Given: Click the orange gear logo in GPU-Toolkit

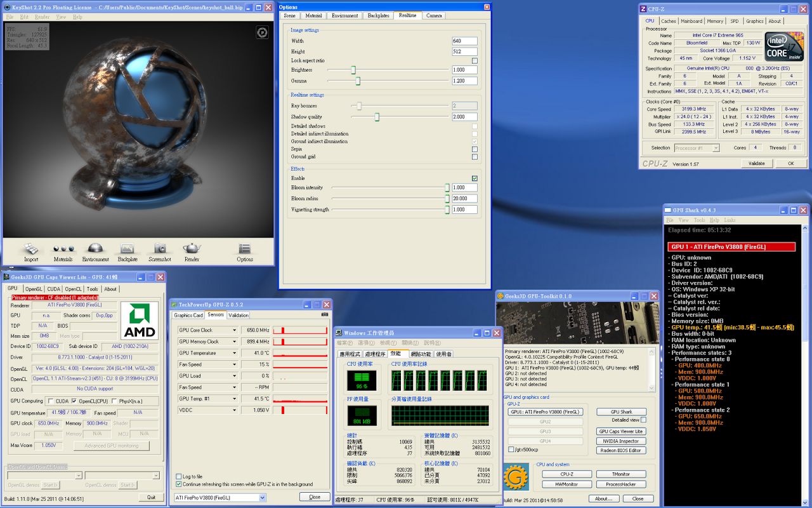Looking at the screenshot, I should click(516, 478).
